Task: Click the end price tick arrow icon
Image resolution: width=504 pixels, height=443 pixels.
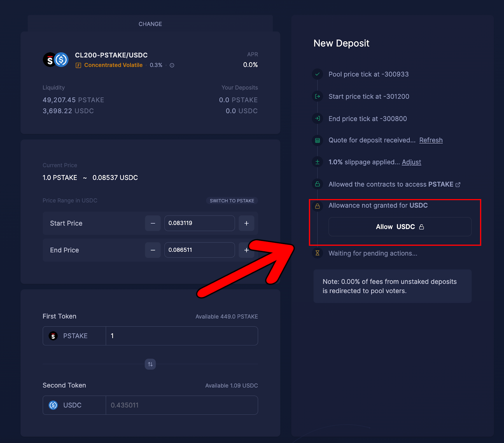Action: [318, 118]
